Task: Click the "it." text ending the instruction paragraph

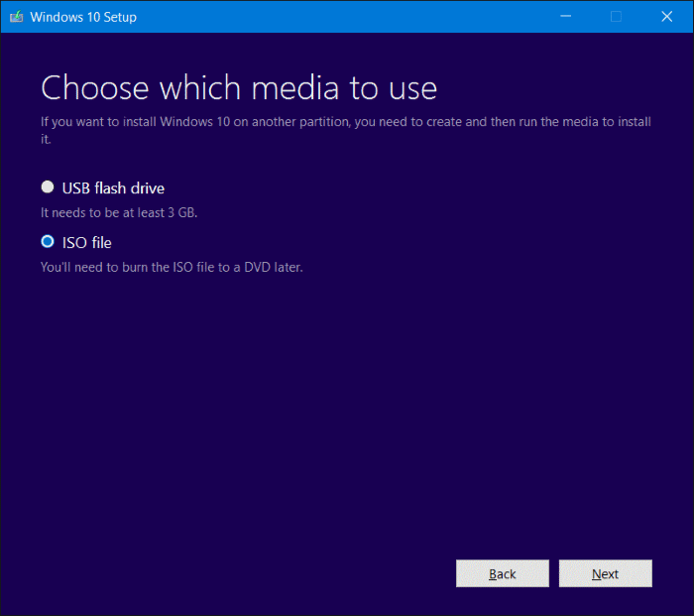Action: click(46, 140)
